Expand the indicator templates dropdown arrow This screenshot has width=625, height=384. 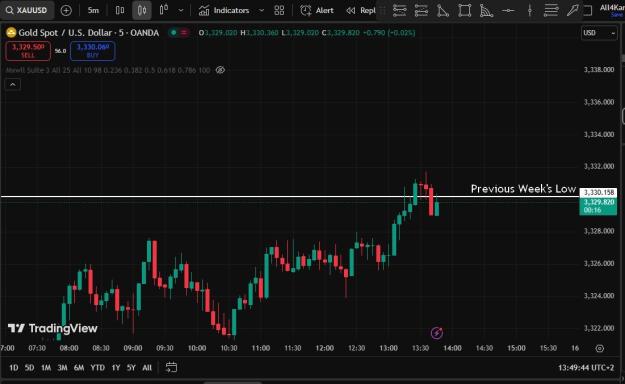(261, 10)
